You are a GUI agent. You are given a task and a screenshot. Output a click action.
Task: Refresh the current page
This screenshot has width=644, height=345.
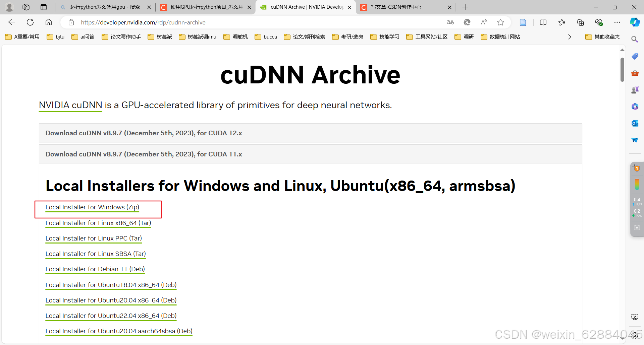(30, 22)
